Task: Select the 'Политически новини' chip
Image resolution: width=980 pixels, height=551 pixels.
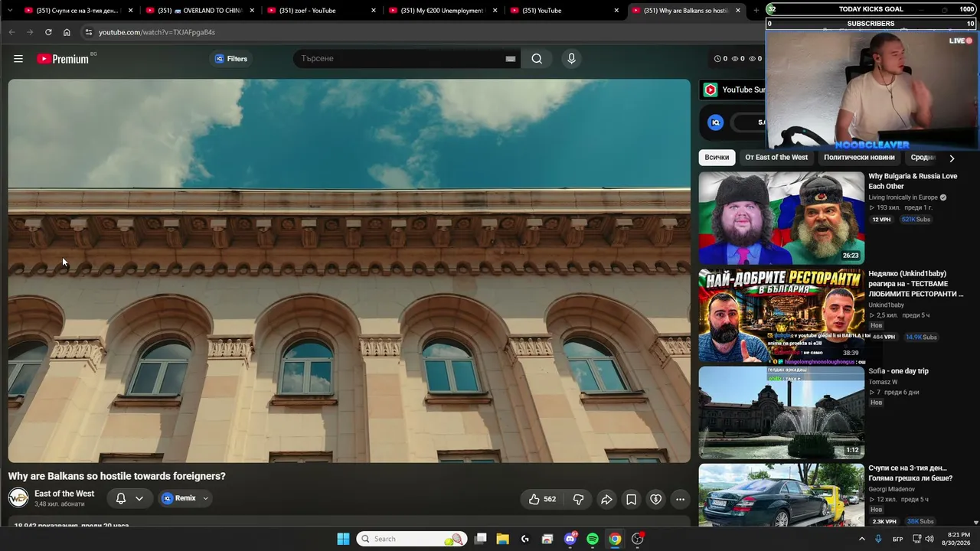Action: [859, 157]
